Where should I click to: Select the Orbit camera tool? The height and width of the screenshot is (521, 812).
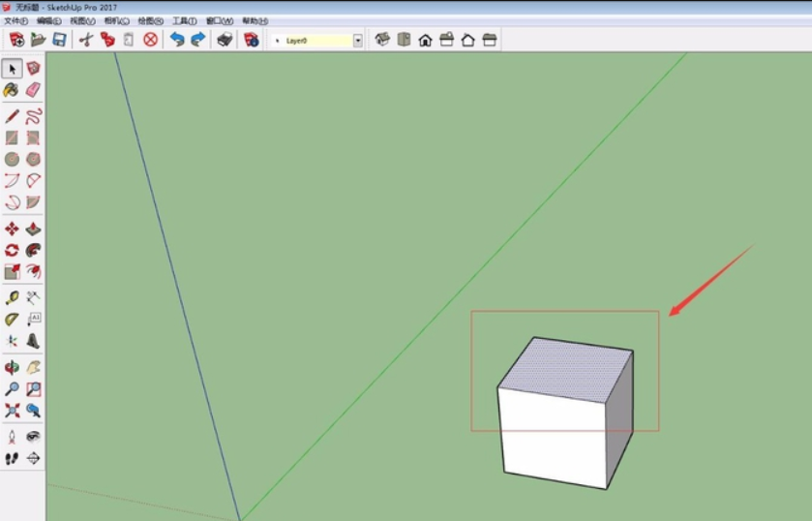tap(12, 368)
